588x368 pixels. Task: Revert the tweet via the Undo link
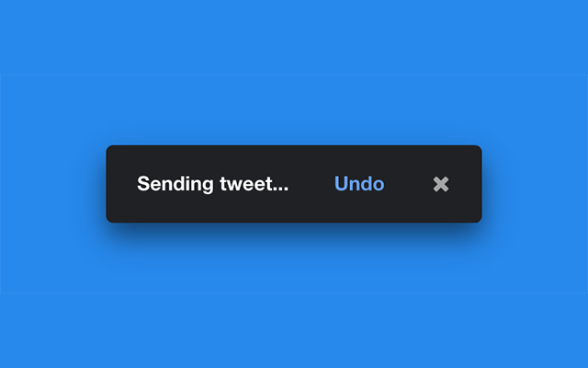pos(359,184)
